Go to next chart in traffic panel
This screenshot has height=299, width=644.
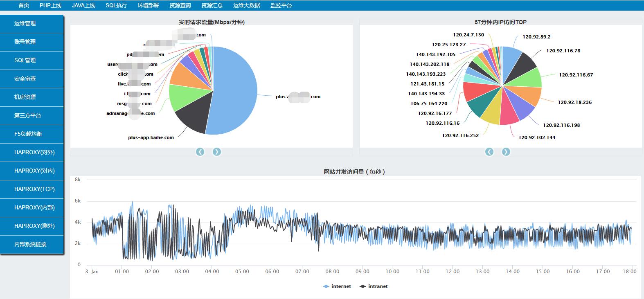pyautogui.click(x=217, y=152)
